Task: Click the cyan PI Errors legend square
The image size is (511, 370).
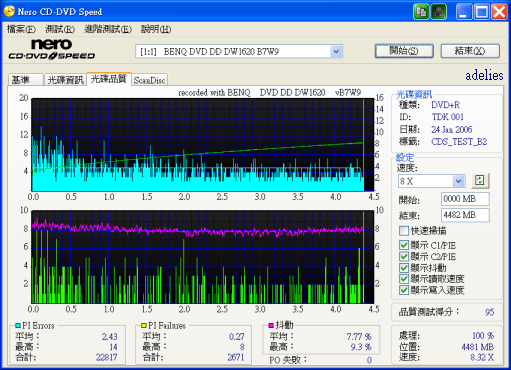Action: coord(18,325)
